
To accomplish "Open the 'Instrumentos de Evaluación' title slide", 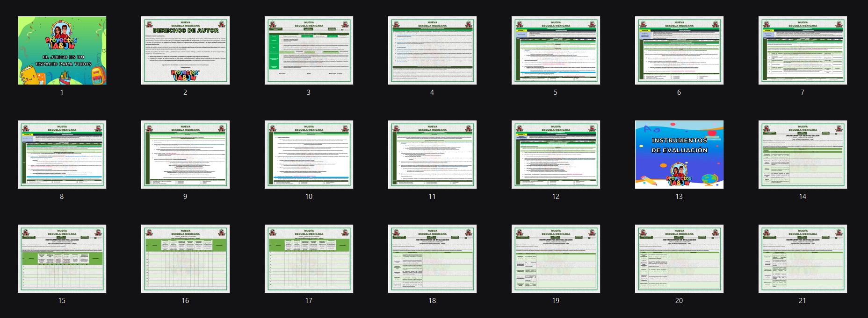I will tap(679, 155).
